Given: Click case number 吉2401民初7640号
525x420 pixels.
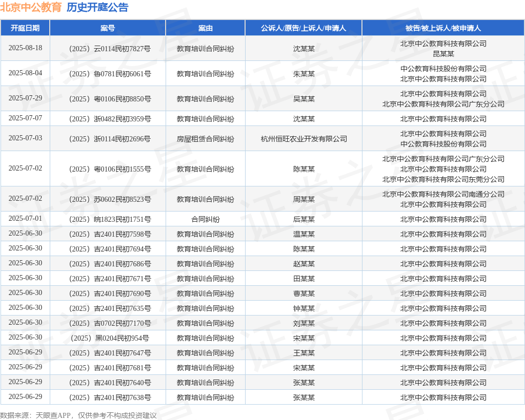Looking at the screenshot, I should coord(110,383).
